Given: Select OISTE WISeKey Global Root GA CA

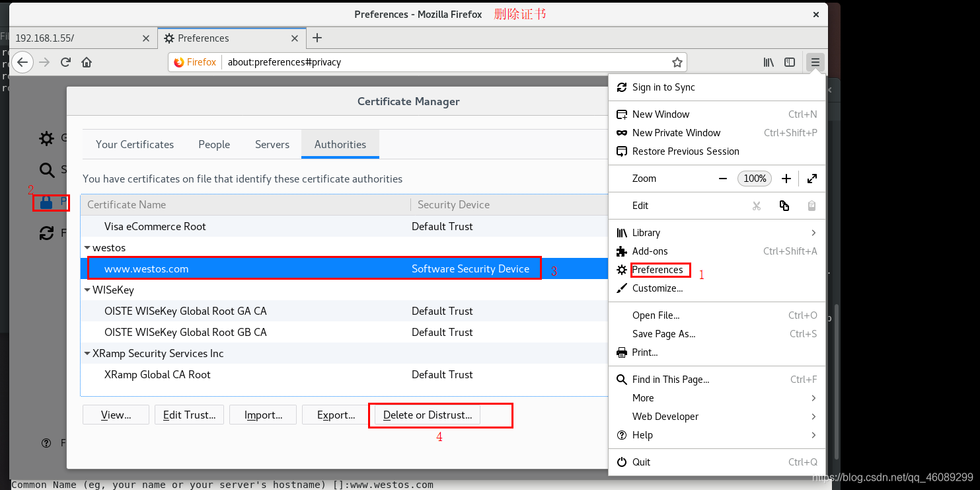Looking at the screenshot, I should click(x=344, y=311).
